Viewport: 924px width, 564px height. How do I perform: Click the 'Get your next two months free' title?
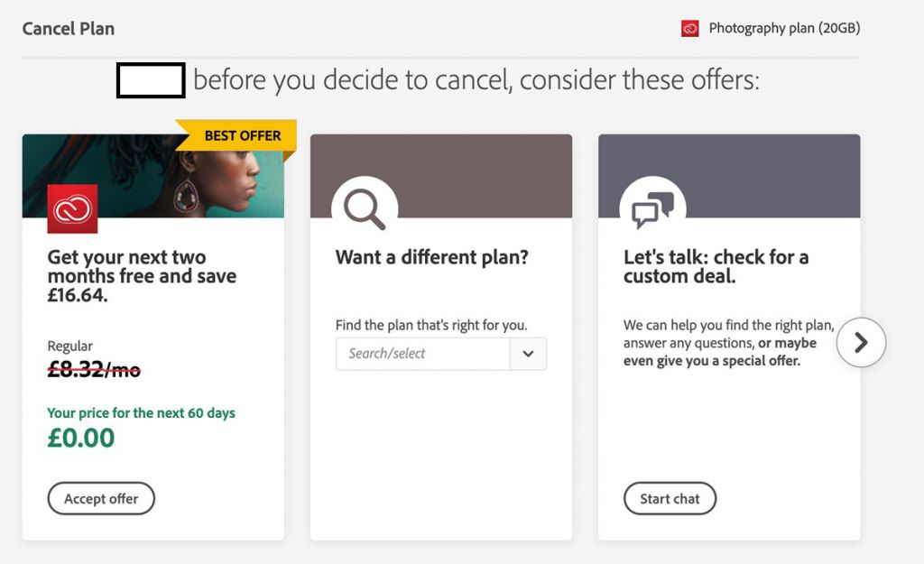click(x=142, y=276)
